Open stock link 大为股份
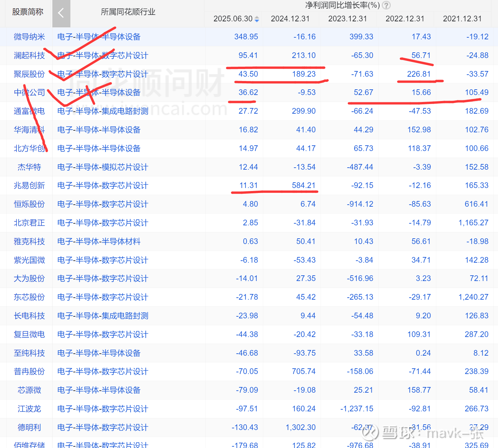The image size is (498, 448). click(x=29, y=278)
